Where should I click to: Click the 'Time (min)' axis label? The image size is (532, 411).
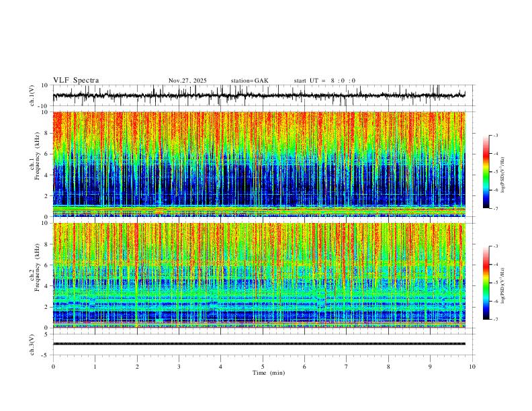[269, 373]
